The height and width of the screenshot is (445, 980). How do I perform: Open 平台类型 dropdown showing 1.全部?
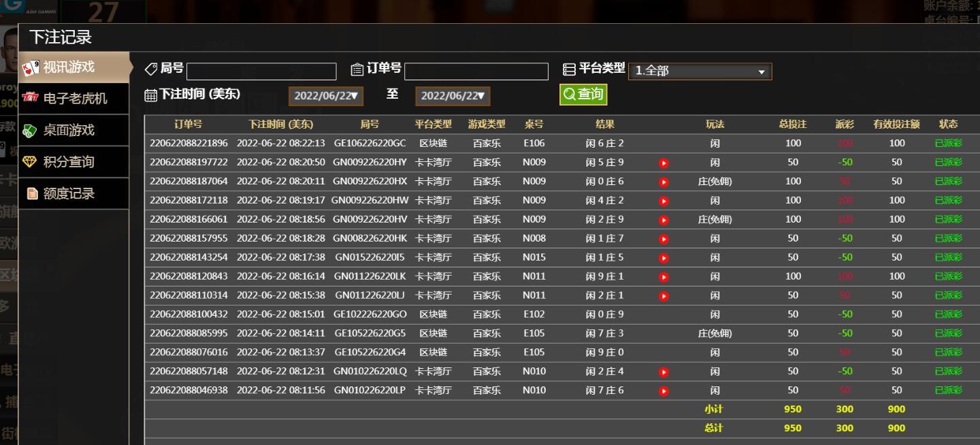pyautogui.click(x=700, y=71)
